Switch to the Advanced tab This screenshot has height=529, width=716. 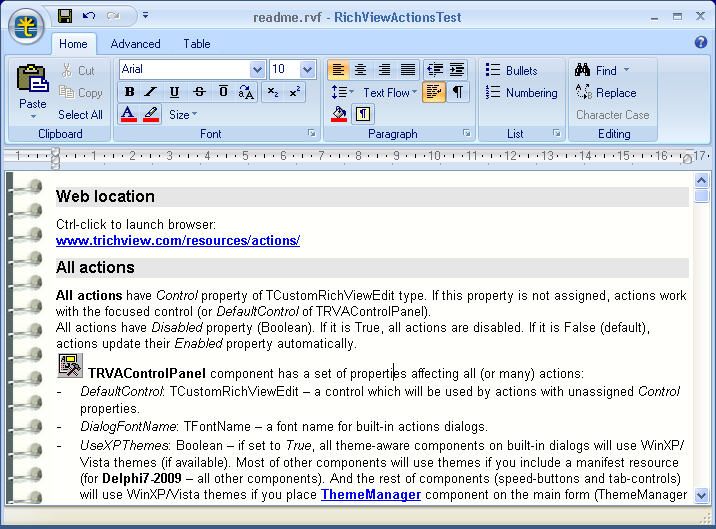click(x=136, y=44)
